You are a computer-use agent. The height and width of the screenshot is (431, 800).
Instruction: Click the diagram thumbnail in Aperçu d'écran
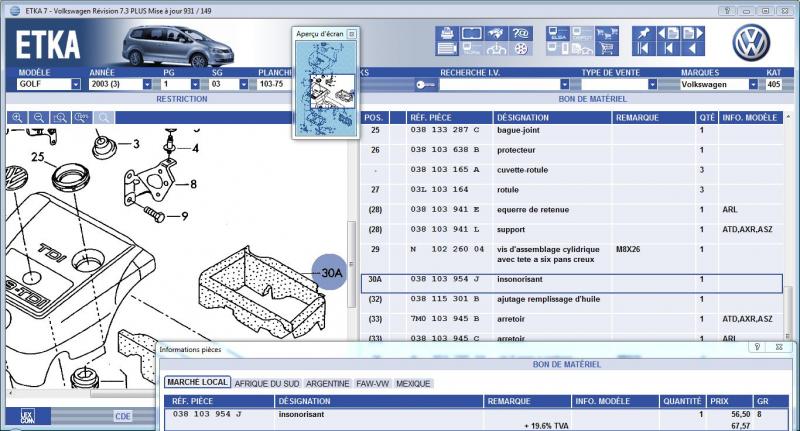[326, 89]
